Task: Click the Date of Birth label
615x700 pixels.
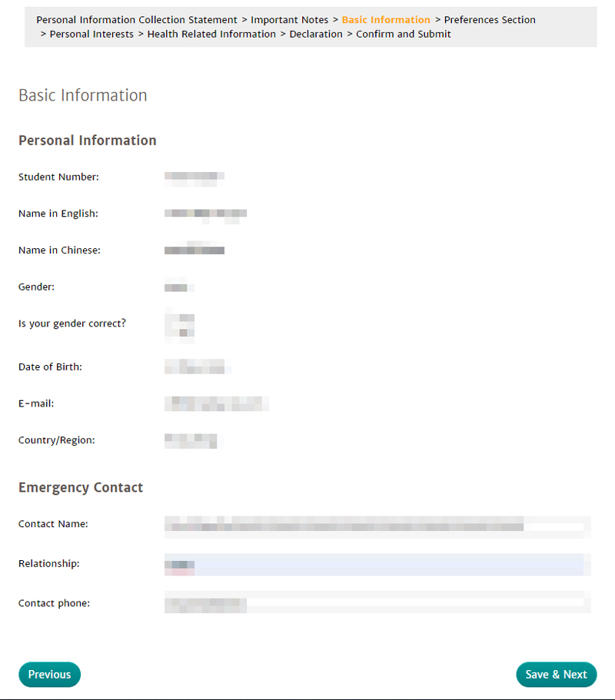Action: coord(50,367)
